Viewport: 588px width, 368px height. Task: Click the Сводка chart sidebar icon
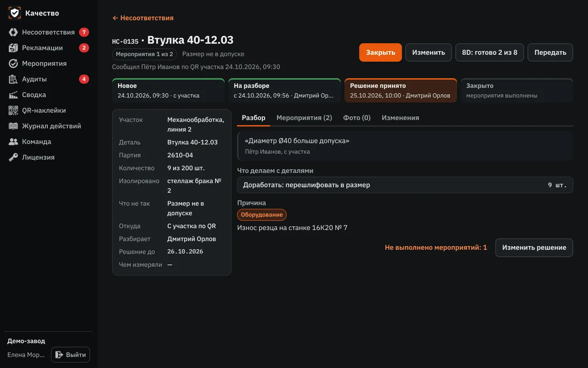pyautogui.click(x=13, y=95)
